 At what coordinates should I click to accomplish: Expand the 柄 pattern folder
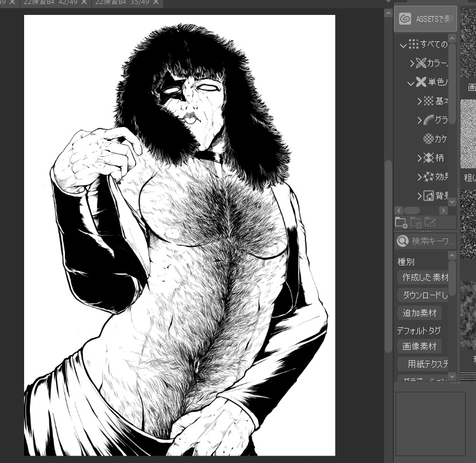coord(420,158)
